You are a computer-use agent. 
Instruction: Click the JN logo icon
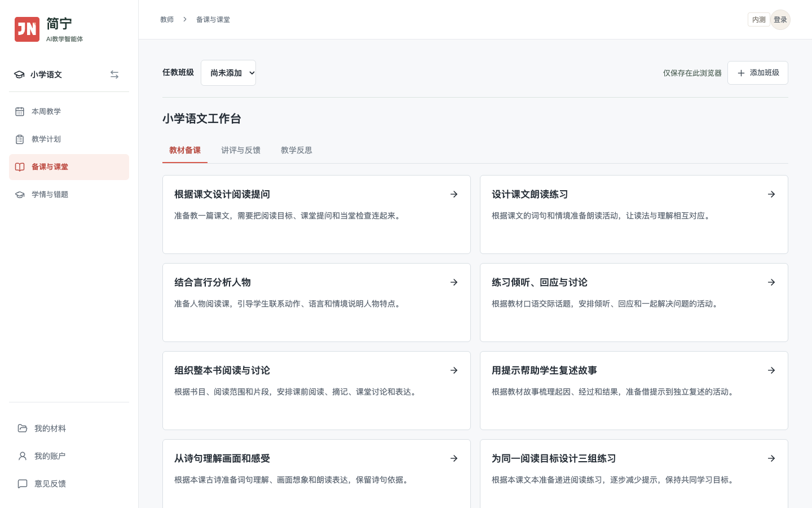(x=27, y=29)
